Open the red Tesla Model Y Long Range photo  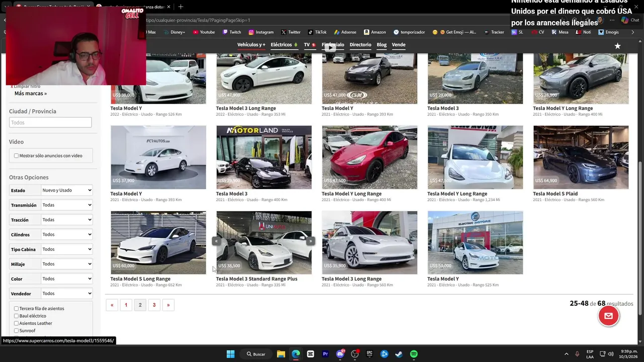[369, 157]
